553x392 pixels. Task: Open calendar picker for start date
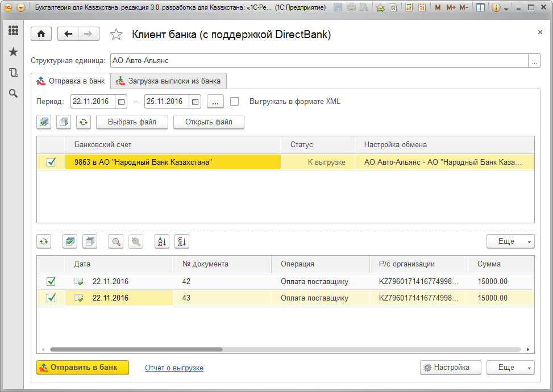pyautogui.click(x=121, y=102)
